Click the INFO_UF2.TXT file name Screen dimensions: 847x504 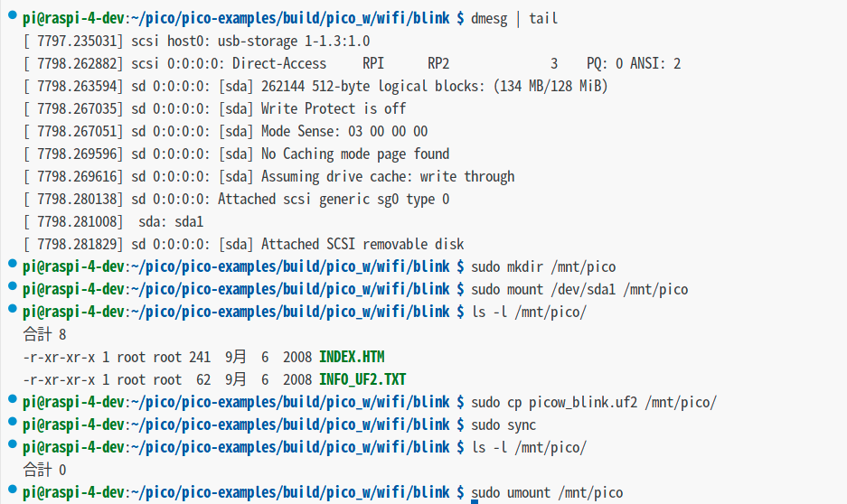[x=362, y=380]
